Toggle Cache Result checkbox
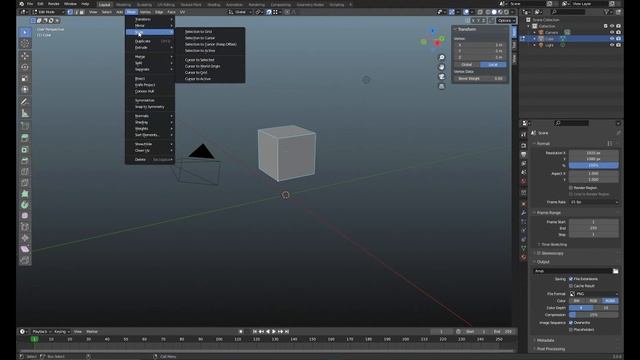The height and width of the screenshot is (360, 640). pyautogui.click(x=571, y=286)
